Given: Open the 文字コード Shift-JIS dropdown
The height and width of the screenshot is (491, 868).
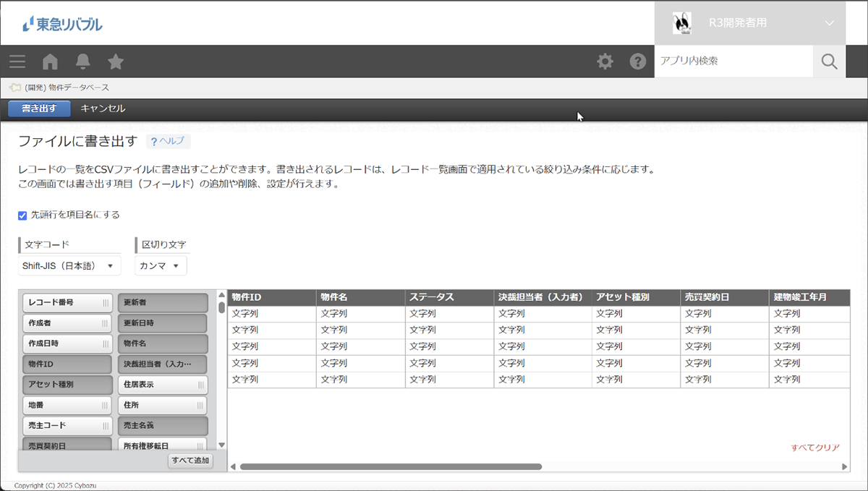Looking at the screenshot, I should click(x=69, y=266).
